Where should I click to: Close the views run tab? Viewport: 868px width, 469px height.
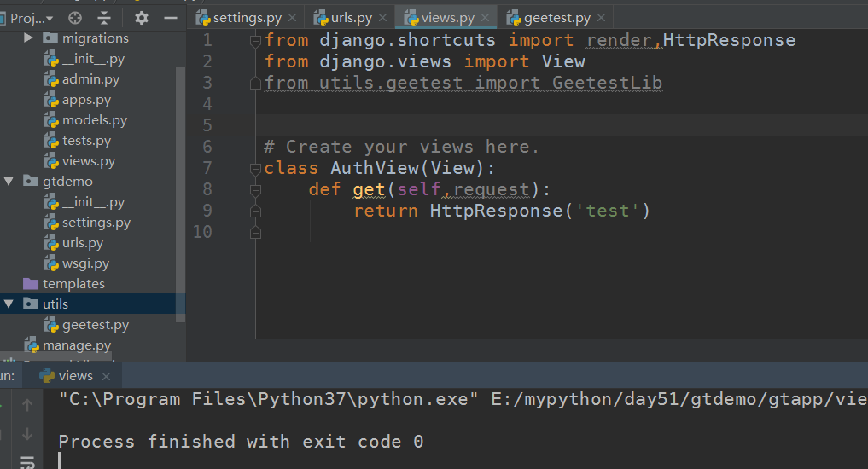coord(107,376)
